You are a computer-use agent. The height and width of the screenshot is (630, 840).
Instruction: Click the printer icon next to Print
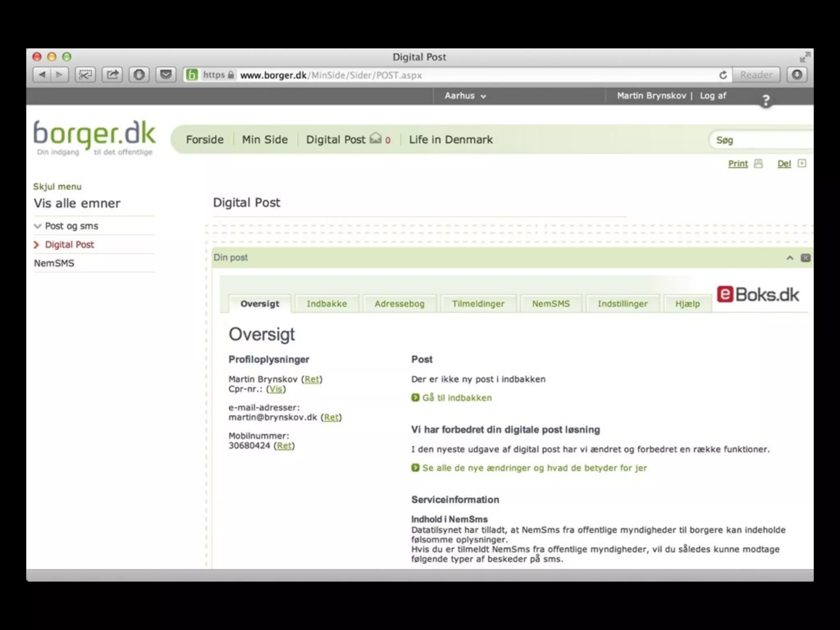[x=758, y=164]
